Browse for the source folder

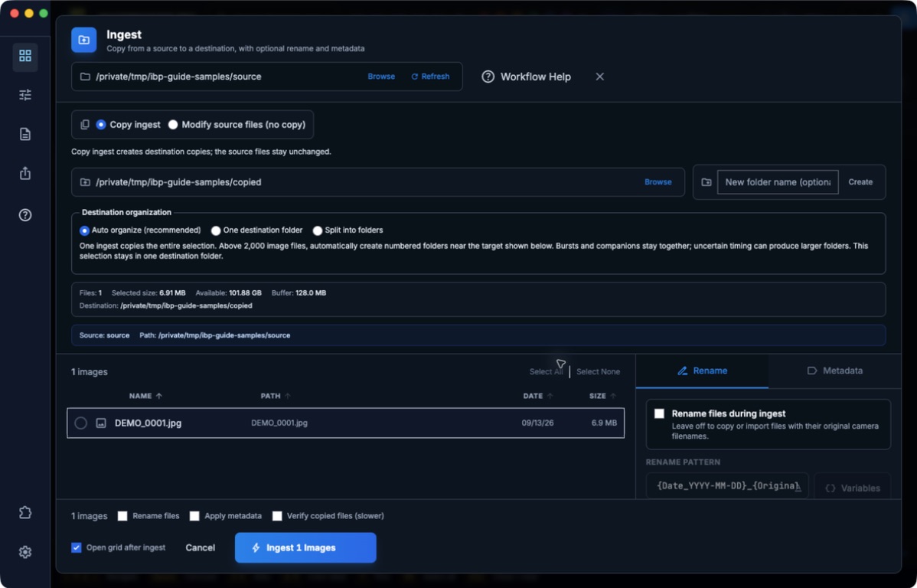(x=381, y=77)
